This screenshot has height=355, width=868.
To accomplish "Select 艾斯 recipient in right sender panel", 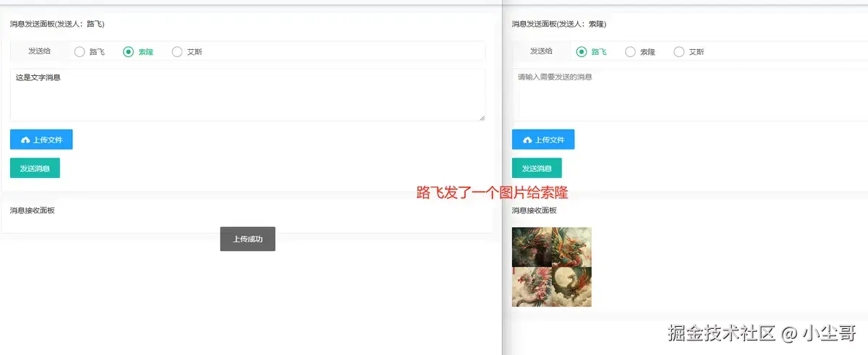I will [689, 52].
